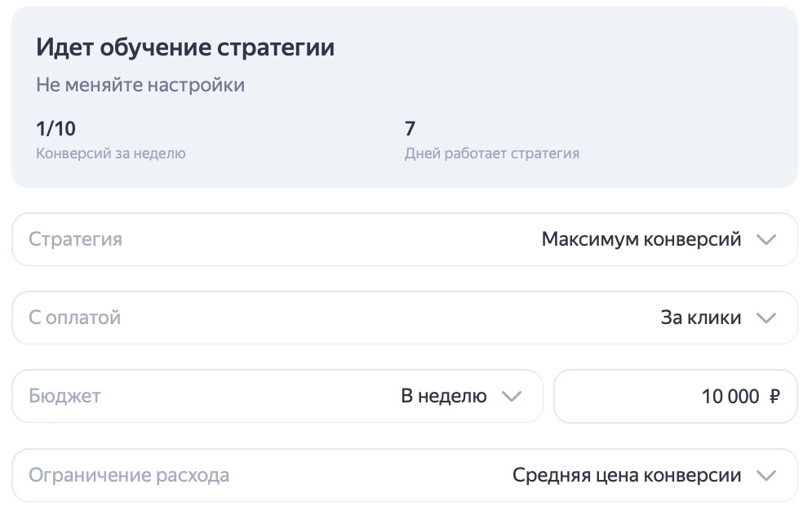Click the chevron arrow next to "За клики"
Image resolution: width=812 pixels, height=511 pixels.
pyautogui.click(x=765, y=318)
